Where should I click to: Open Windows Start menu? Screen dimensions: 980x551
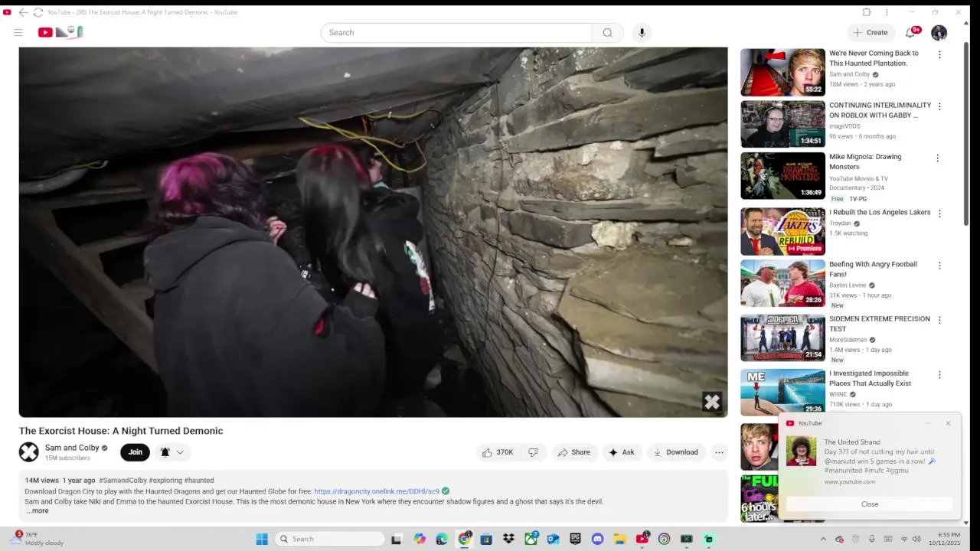262,539
